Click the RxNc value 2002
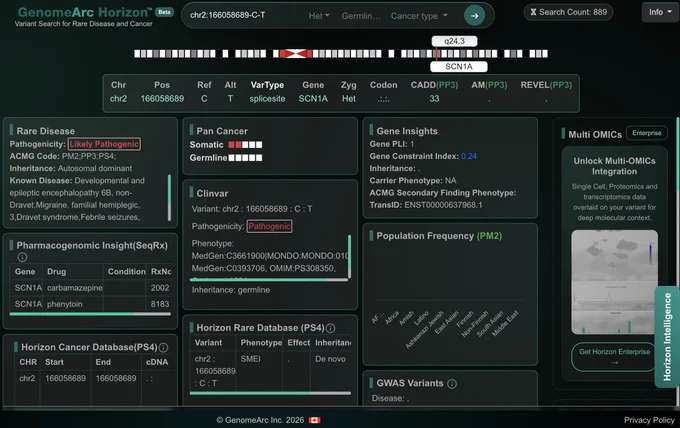Viewport: 680px width, 428px height. coord(160,288)
